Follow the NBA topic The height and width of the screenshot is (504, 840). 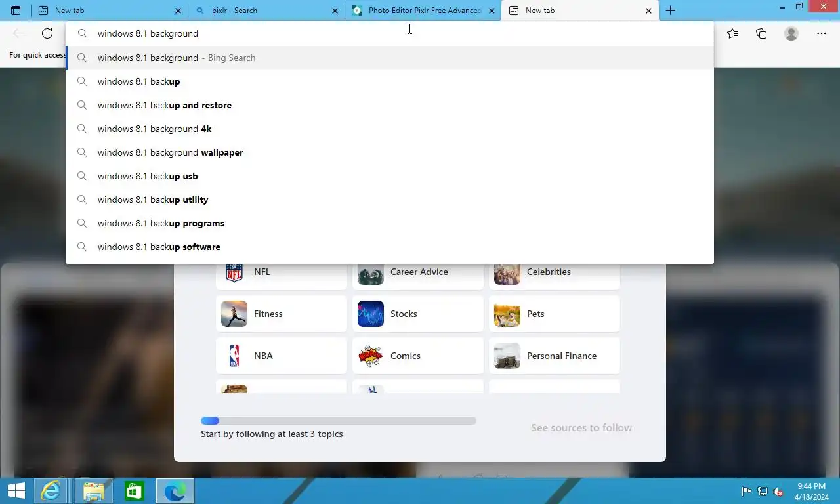tap(282, 356)
